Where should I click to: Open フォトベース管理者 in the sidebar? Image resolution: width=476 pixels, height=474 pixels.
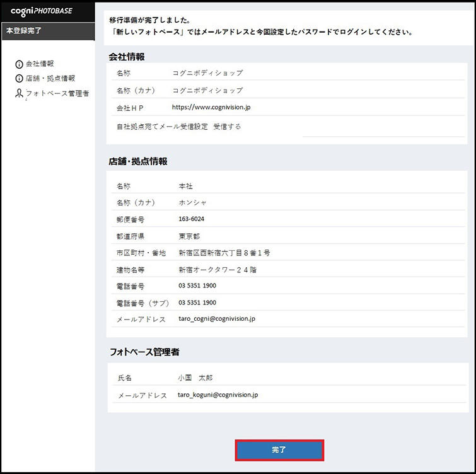coord(57,93)
